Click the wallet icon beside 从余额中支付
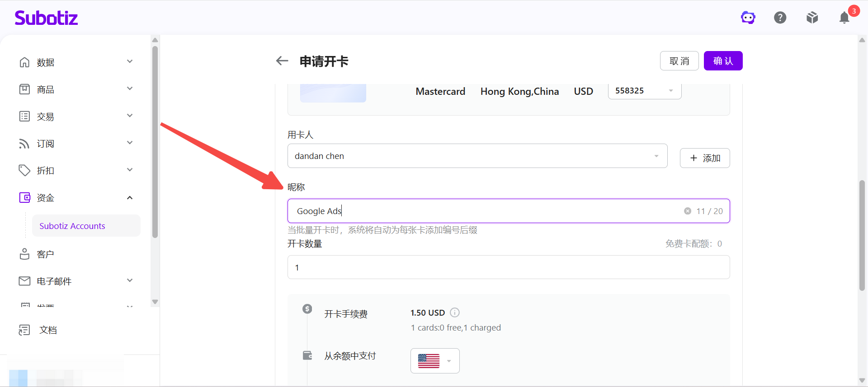The width and height of the screenshot is (868, 387). click(x=307, y=355)
